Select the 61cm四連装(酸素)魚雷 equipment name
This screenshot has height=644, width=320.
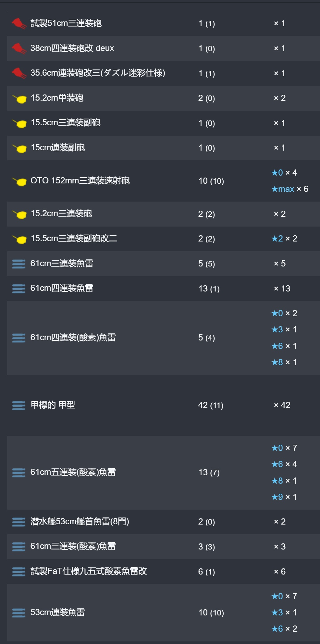(73, 338)
